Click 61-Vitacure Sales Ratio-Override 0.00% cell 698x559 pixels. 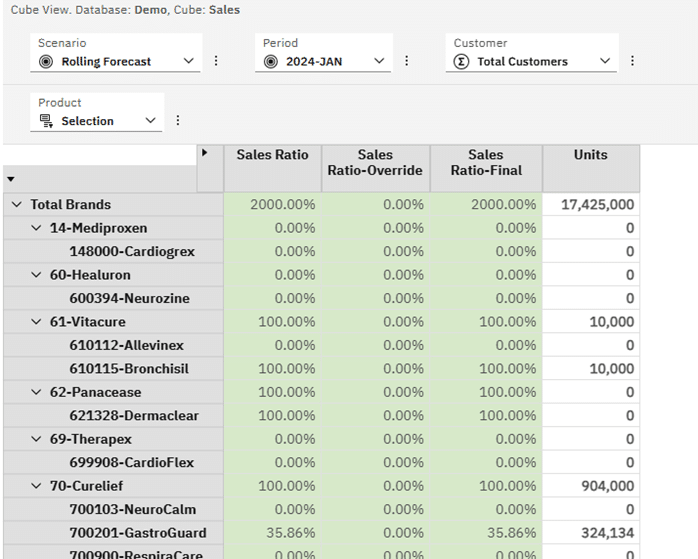(x=375, y=321)
